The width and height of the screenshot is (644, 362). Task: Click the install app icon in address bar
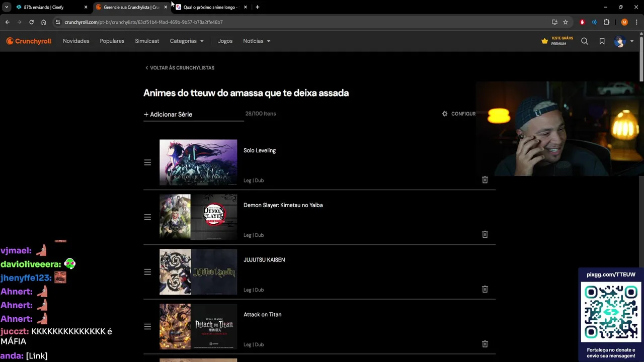click(554, 22)
